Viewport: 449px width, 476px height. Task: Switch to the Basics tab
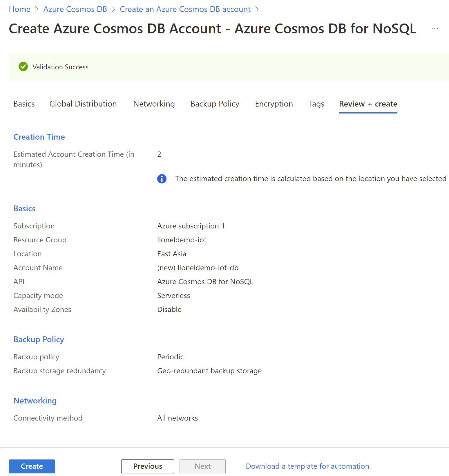[x=24, y=104]
